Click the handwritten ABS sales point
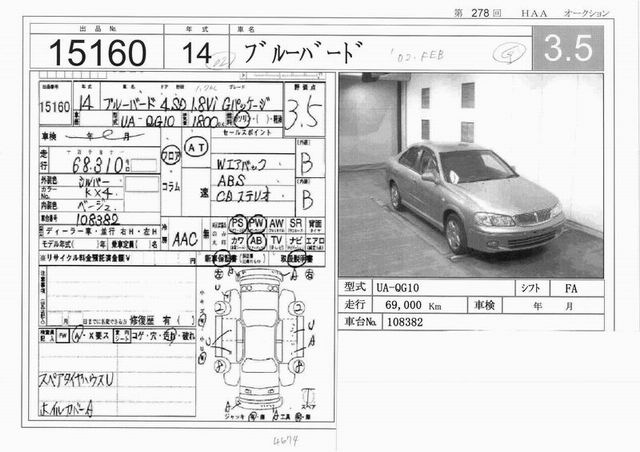 pos(231,180)
